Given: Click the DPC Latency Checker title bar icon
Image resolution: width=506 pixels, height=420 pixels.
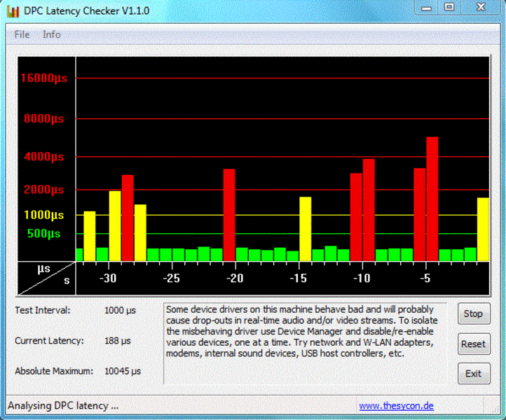Looking at the screenshot, I should pos(13,11).
